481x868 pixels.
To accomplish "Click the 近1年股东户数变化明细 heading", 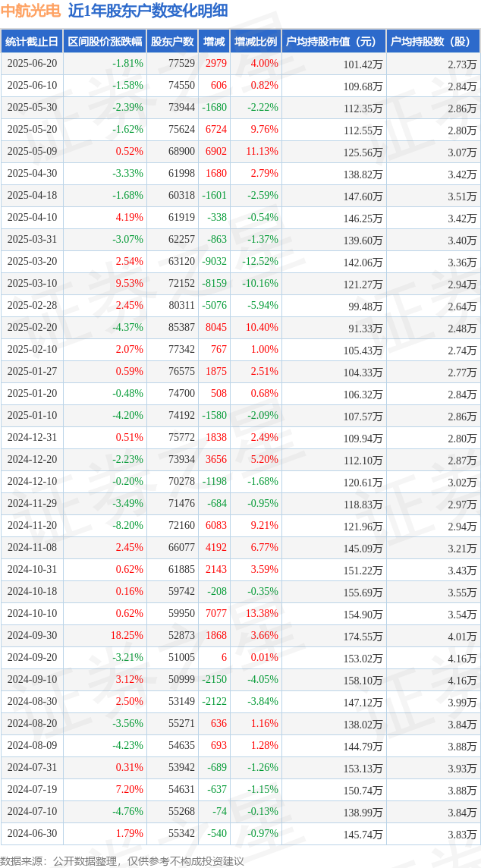I will [x=148, y=11].
